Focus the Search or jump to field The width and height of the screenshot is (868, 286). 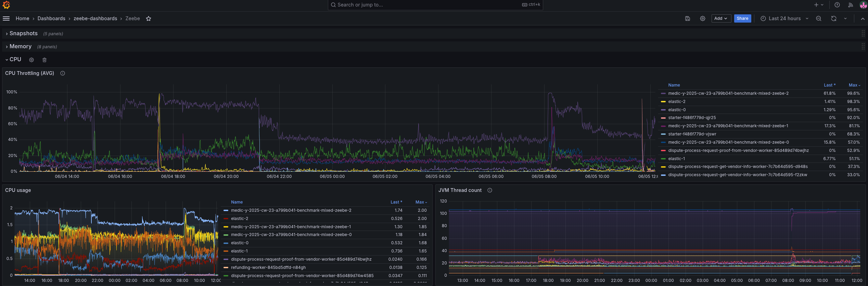click(x=435, y=5)
